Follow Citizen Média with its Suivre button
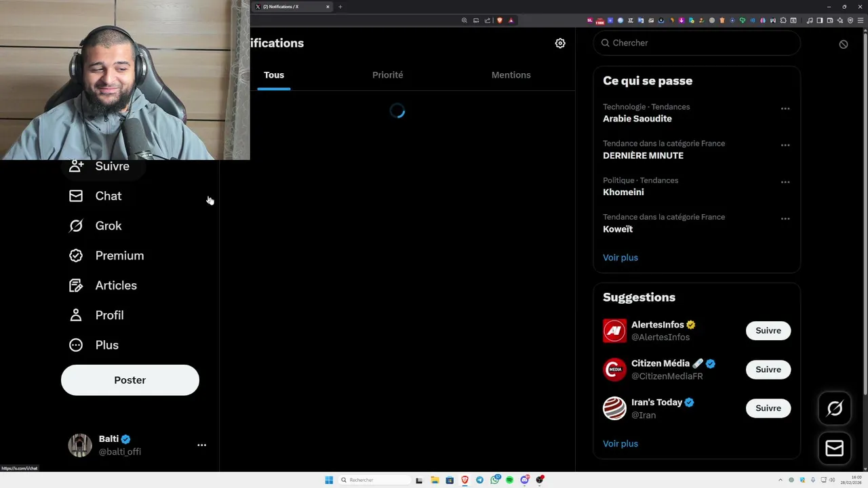Screen dimensions: 868x488 [768, 369]
